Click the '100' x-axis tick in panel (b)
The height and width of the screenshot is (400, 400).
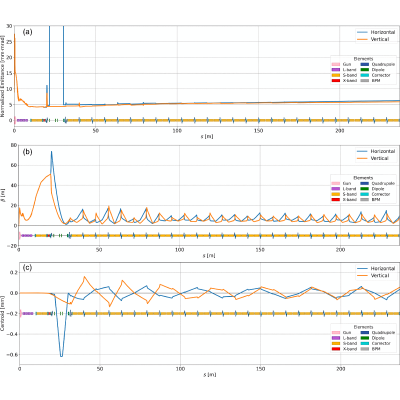pos(179,250)
